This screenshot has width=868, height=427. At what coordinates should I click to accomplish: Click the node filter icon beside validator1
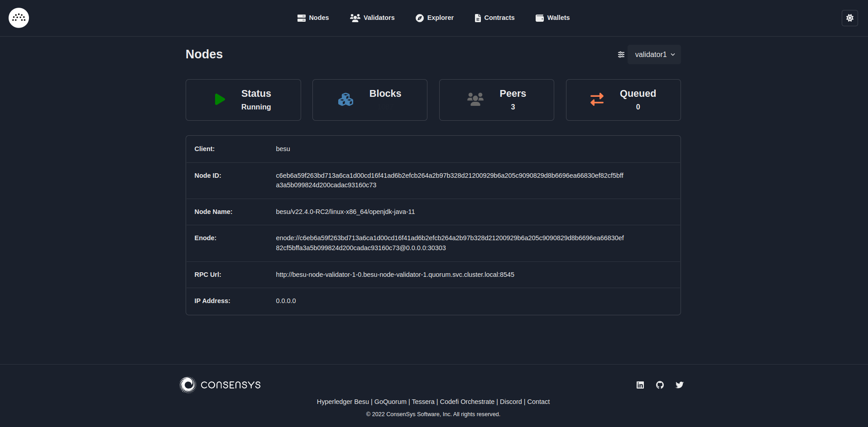tap(621, 54)
